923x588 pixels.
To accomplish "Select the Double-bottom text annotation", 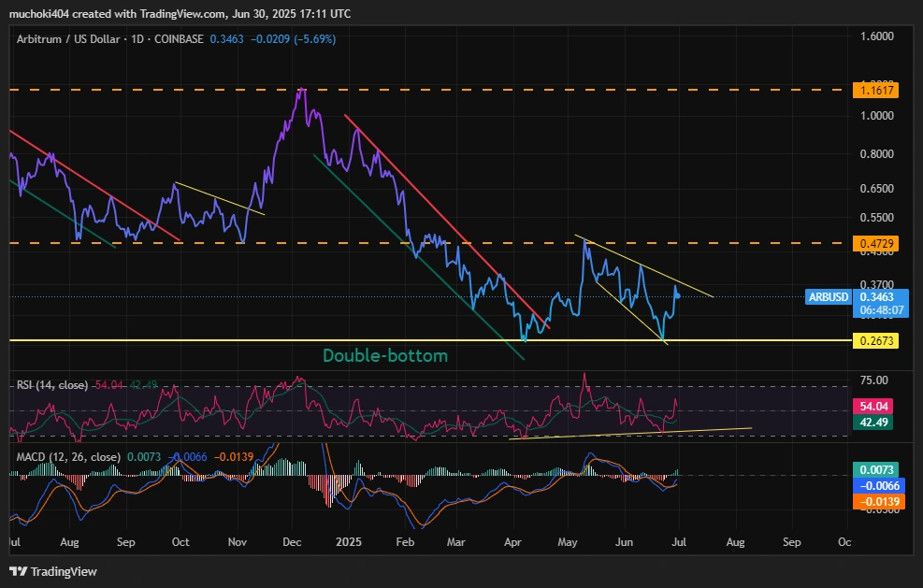I will click(384, 356).
